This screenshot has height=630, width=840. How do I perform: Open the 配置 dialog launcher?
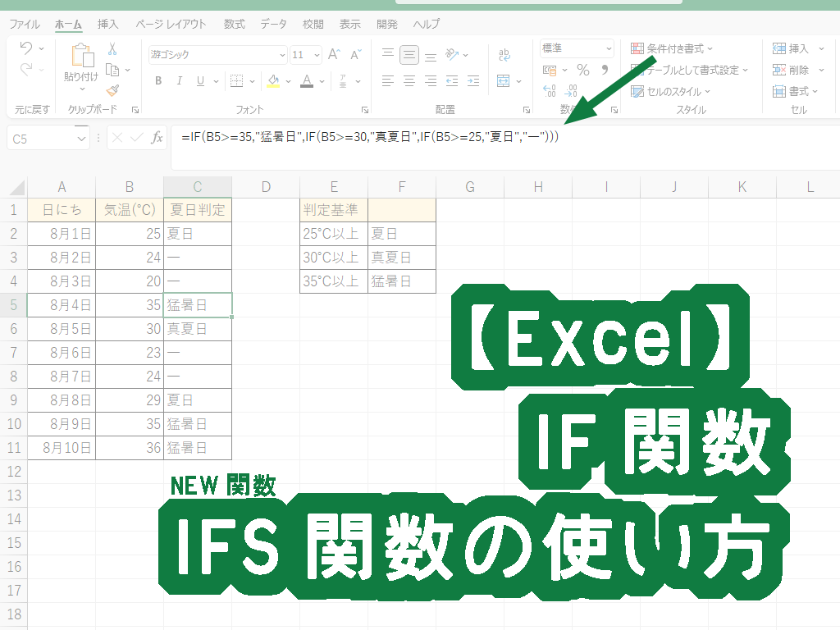click(x=527, y=110)
